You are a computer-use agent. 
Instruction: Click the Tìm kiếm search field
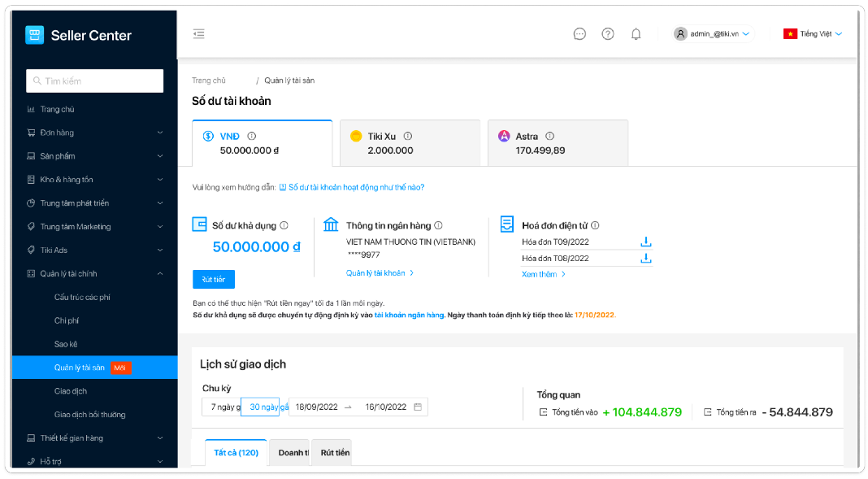click(x=94, y=81)
